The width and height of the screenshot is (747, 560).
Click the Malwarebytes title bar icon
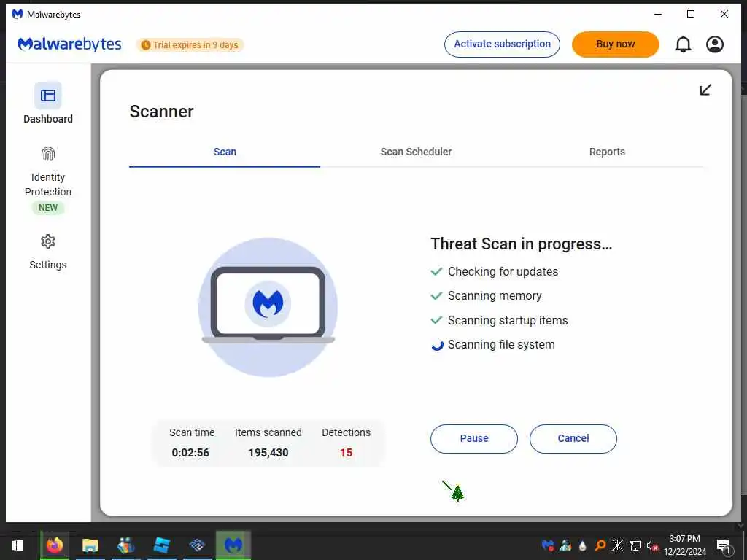tap(18, 14)
